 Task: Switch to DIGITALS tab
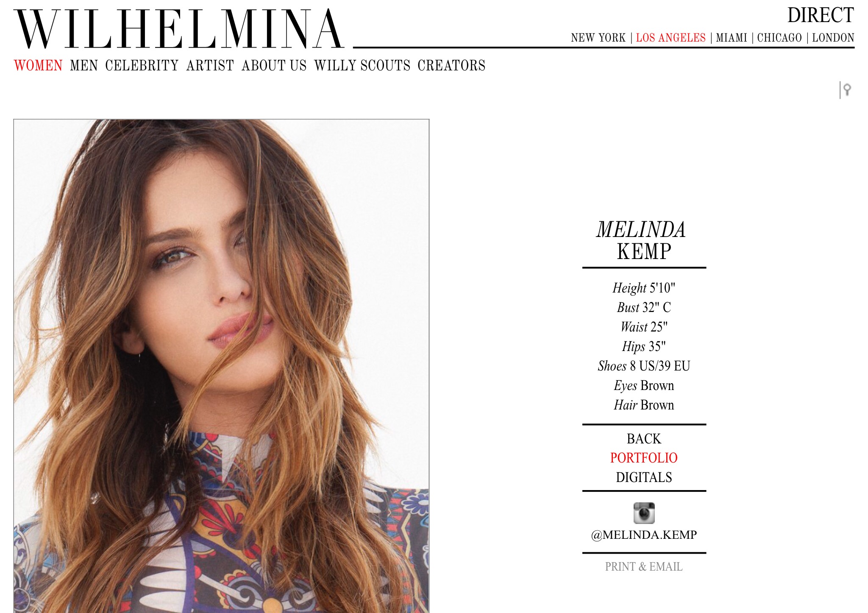coord(644,477)
